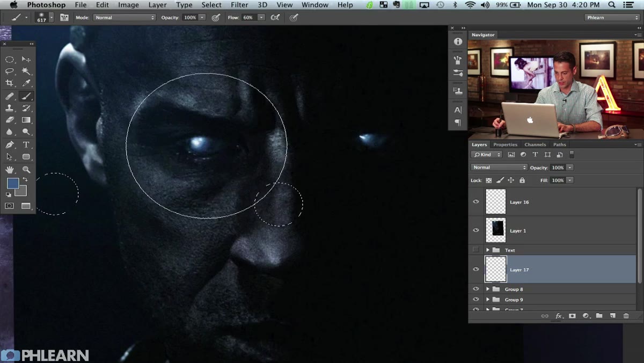Open the Flow slider dropdown
The image size is (644, 363).
261,17
